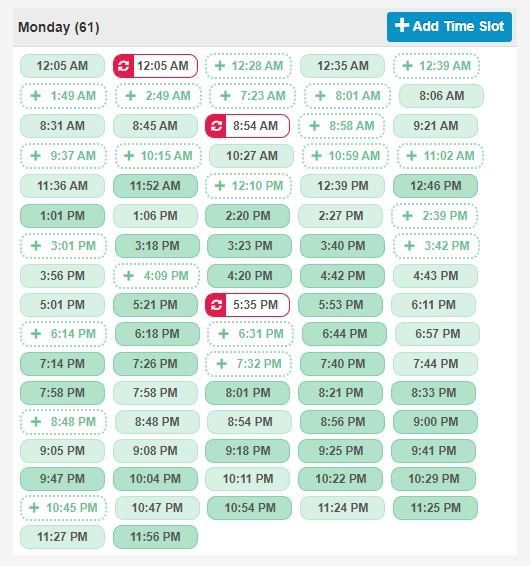The width and height of the screenshot is (530, 566).
Task: Toggle the 8:06 AM time slot
Action: pos(441,96)
